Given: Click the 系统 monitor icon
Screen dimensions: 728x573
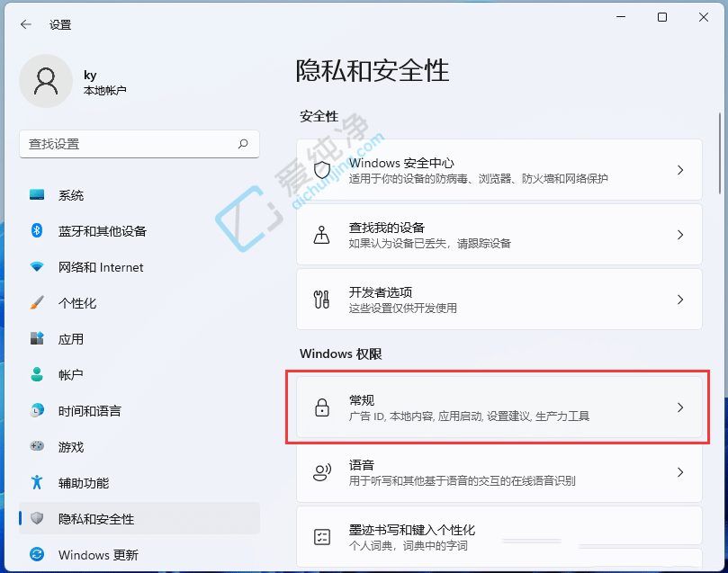Looking at the screenshot, I should point(37,195).
